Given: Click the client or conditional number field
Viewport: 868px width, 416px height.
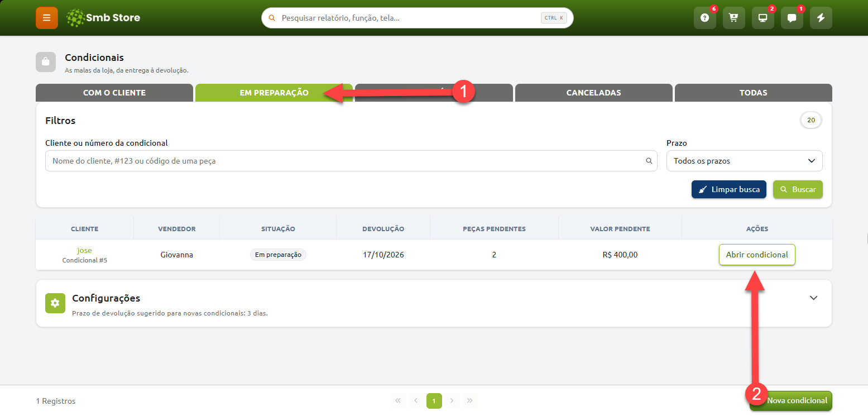Looking at the screenshot, I should [x=351, y=161].
